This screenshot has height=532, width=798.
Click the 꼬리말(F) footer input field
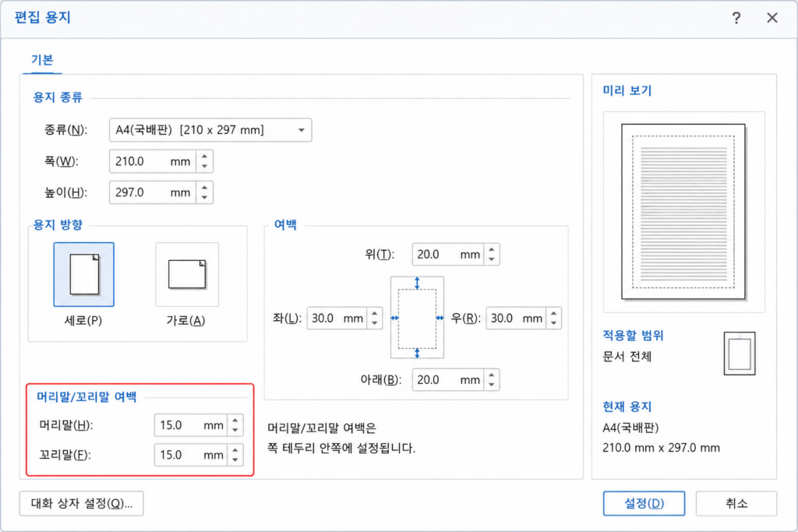(x=191, y=455)
